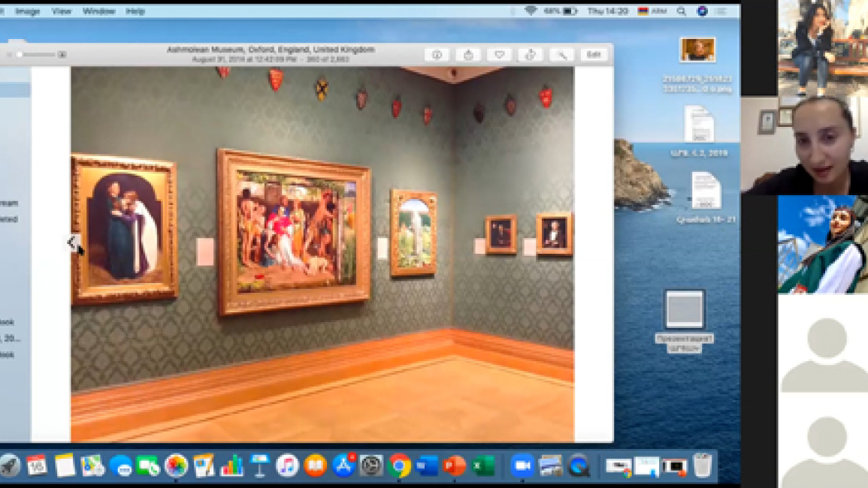The height and width of the screenshot is (488, 868).
Task: Open Books from the Dock
Action: pos(315,466)
